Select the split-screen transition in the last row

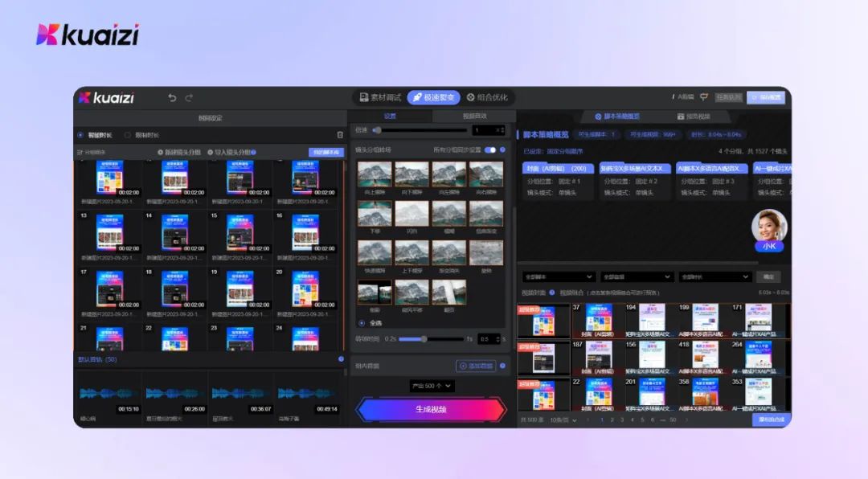pyautogui.click(x=375, y=293)
